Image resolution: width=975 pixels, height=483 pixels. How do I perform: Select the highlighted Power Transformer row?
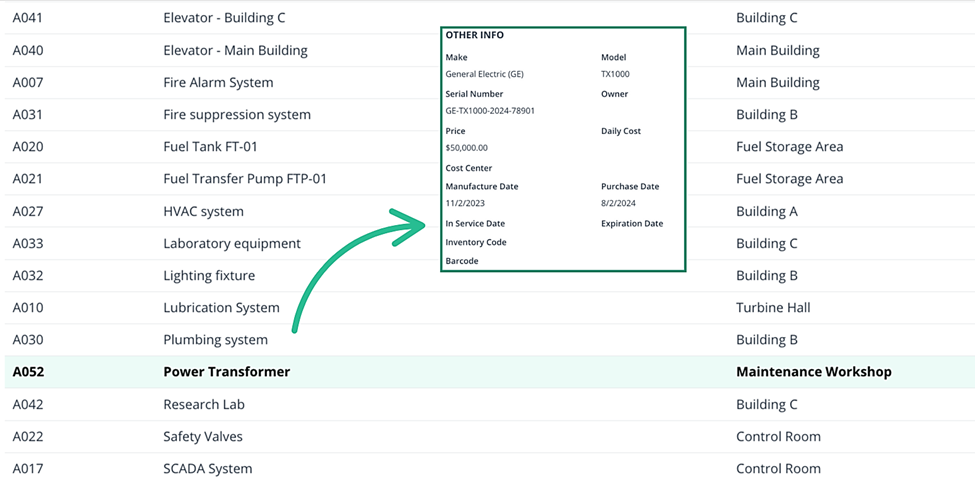click(226, 372)
